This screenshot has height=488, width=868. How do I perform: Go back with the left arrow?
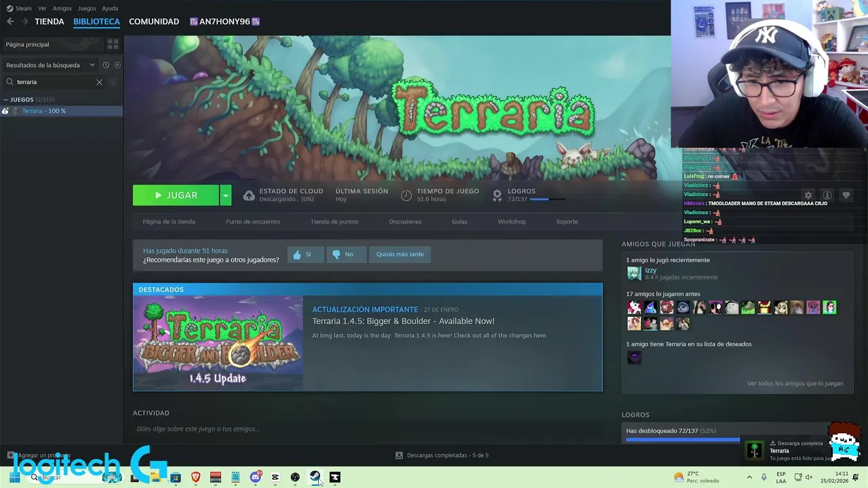point(10,22)
